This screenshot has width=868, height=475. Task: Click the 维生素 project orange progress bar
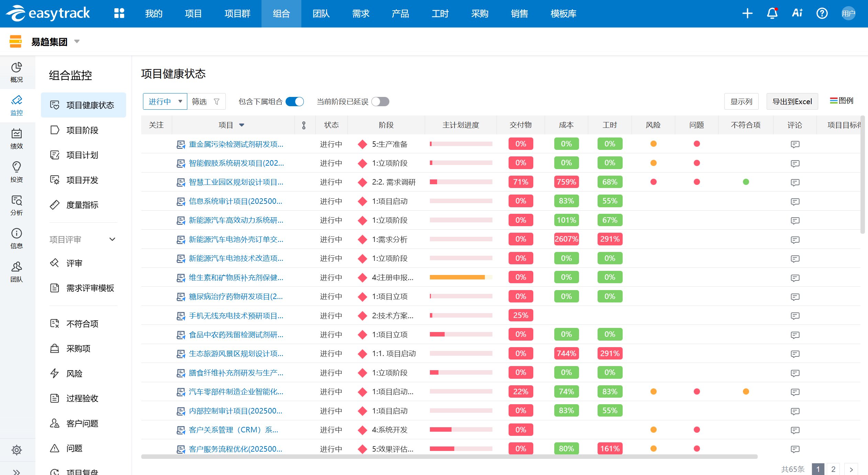coord(457,277)
